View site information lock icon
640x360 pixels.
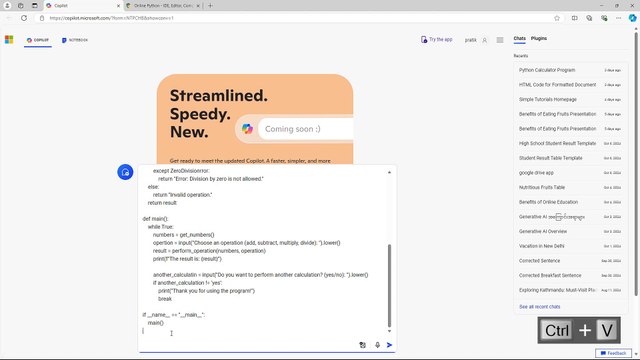tap(42, 18)
